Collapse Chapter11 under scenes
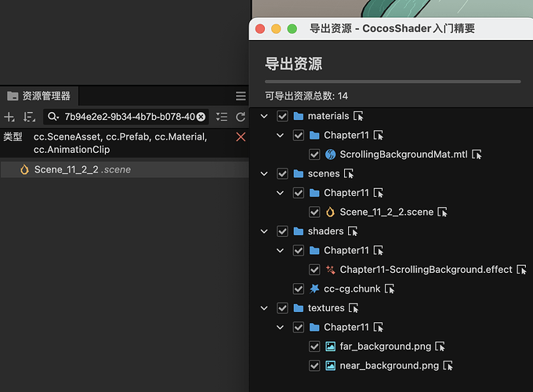The width and height of the screenshot is (533, 392). [280, 193]
